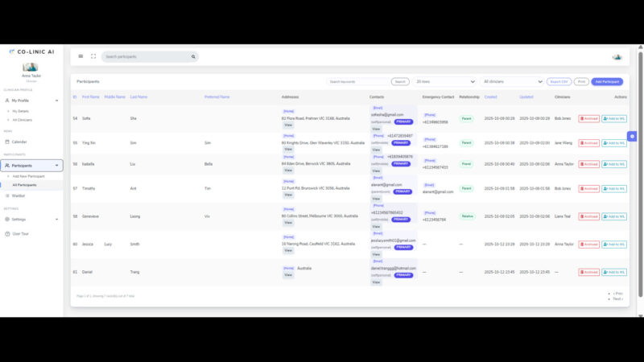Click the Export CSV button
This screenshot has width=644, height=362.
(x=559, y=81)
